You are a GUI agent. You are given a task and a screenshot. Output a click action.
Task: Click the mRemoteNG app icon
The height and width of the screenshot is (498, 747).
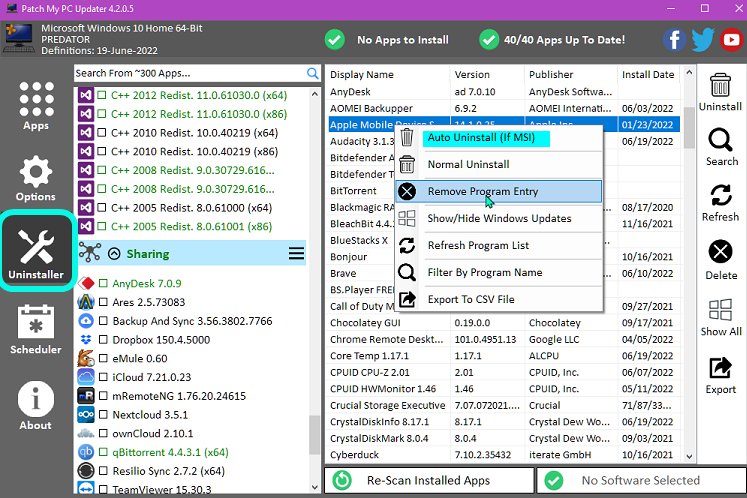86,396
